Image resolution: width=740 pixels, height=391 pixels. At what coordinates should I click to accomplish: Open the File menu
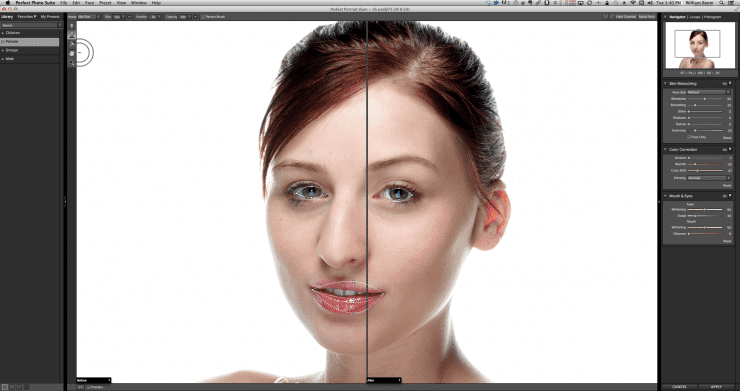click(64, 3)
